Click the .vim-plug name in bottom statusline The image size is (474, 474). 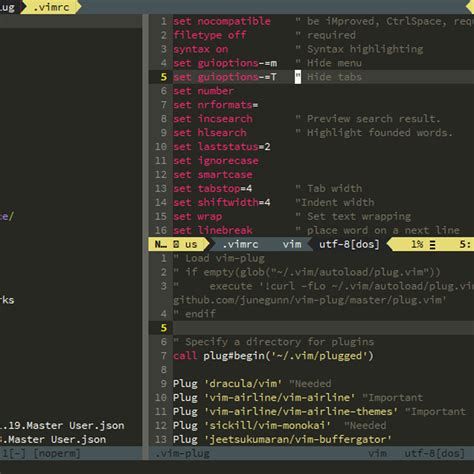pyautogui.click(x=183, y=454)
